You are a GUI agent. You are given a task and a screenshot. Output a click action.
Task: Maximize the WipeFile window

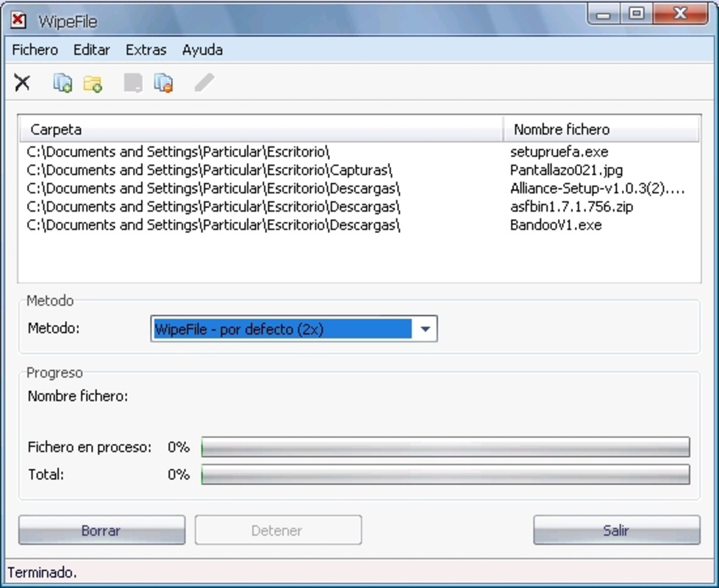click(x=637, y=14)
